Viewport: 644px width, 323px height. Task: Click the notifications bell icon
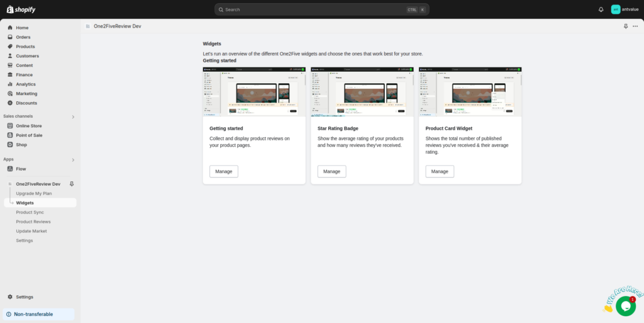pos(601,9)
